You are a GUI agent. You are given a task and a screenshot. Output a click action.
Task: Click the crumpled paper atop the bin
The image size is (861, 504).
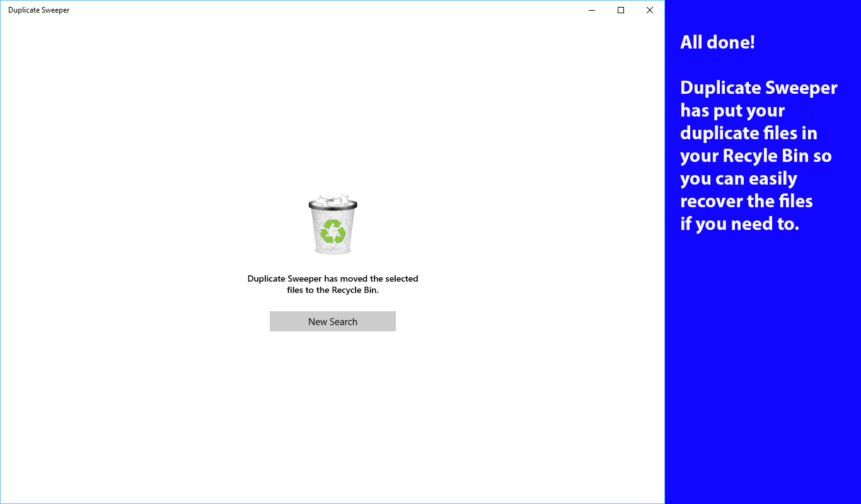[x=332, y=200]
